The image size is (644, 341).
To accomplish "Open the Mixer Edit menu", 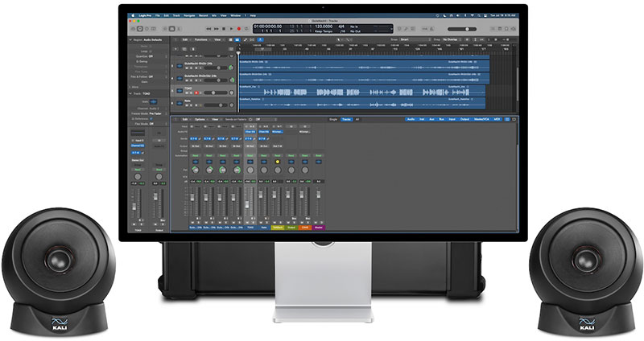I will pyautogui.click(x=185, y=119).
